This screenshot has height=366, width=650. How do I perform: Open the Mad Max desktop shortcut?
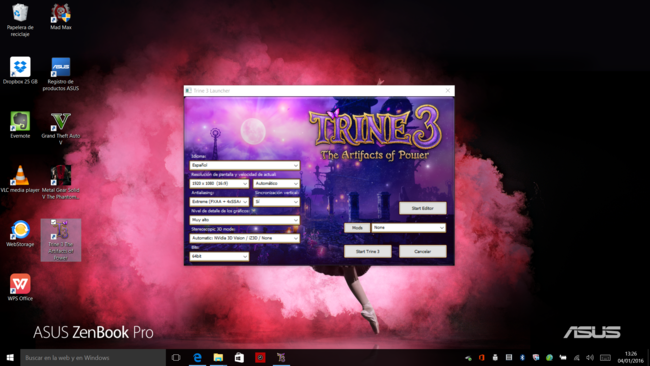[61, 17]
